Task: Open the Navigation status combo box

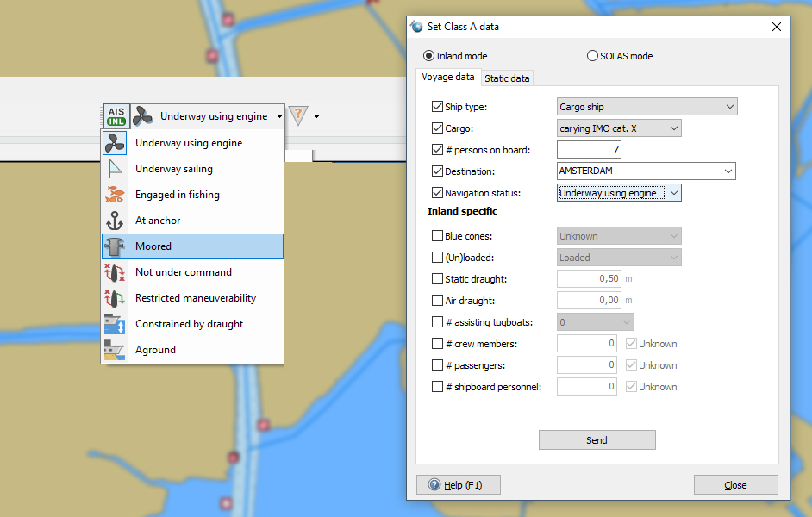Action: click(619, 193)
